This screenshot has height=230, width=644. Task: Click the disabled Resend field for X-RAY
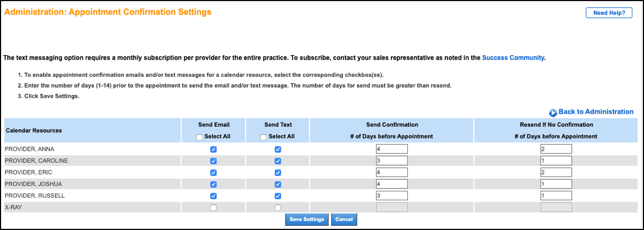pos(556,207)
